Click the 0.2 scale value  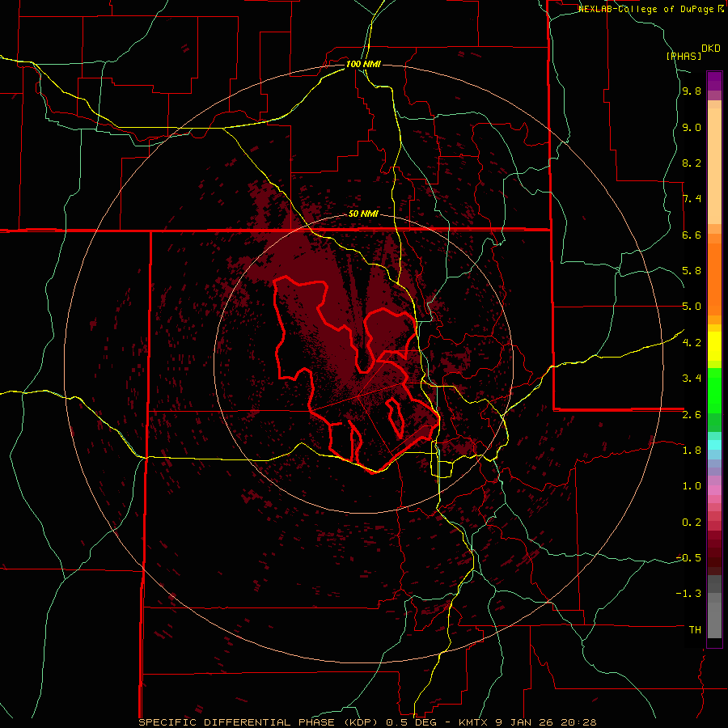[692, 523]
